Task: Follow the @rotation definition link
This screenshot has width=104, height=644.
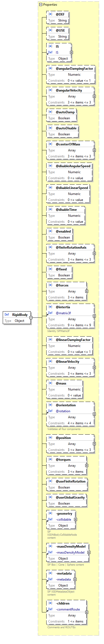Action: coord(63,411)
